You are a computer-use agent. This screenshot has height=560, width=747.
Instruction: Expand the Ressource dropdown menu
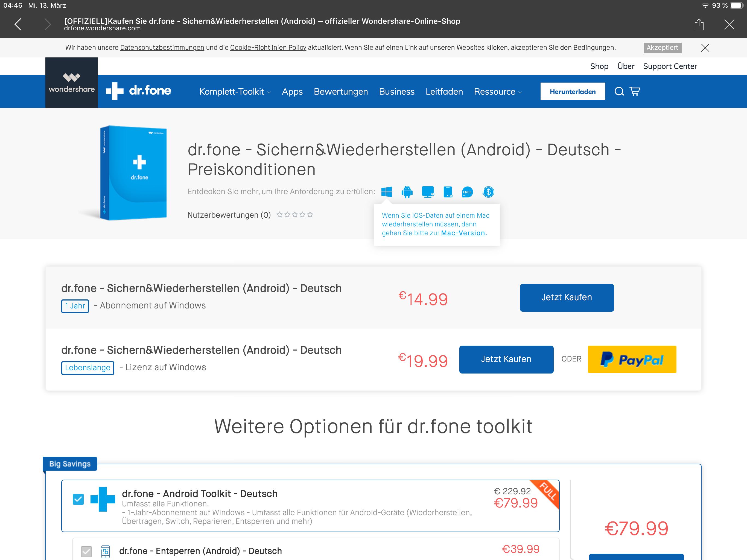coord(498,92)
